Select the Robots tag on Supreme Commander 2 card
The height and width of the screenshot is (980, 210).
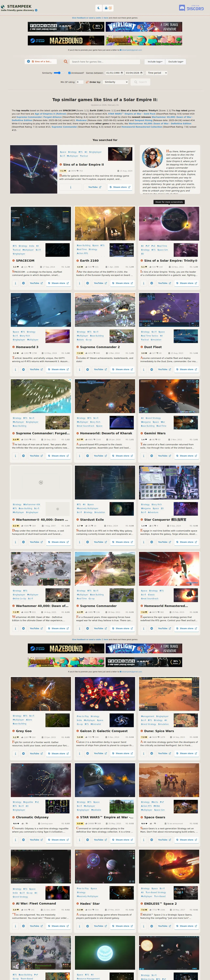point(80,340)
